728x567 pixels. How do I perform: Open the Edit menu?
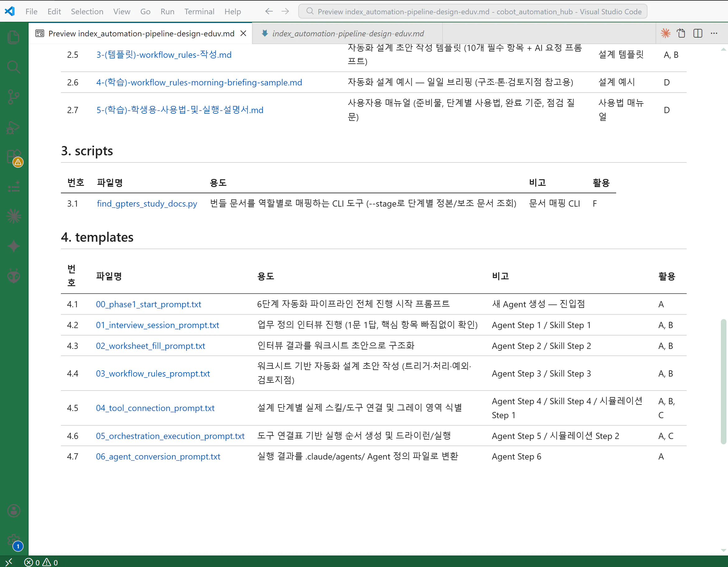(x=54, y=11)
